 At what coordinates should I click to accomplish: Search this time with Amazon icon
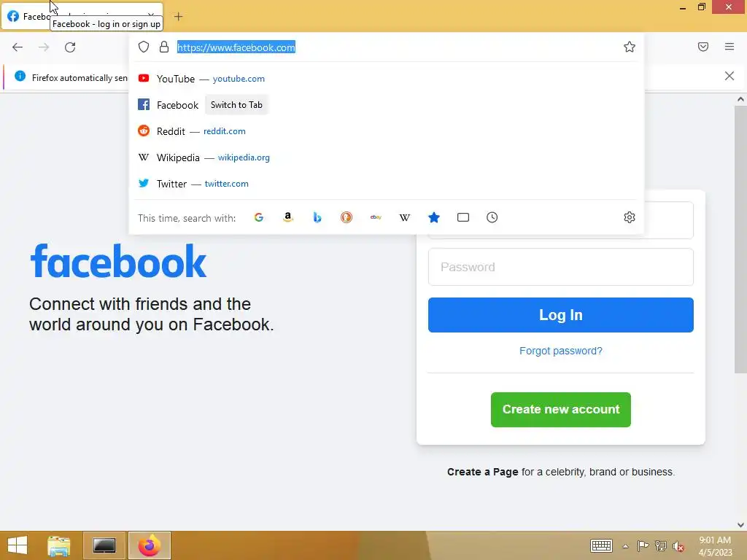[x=287, y=217]
